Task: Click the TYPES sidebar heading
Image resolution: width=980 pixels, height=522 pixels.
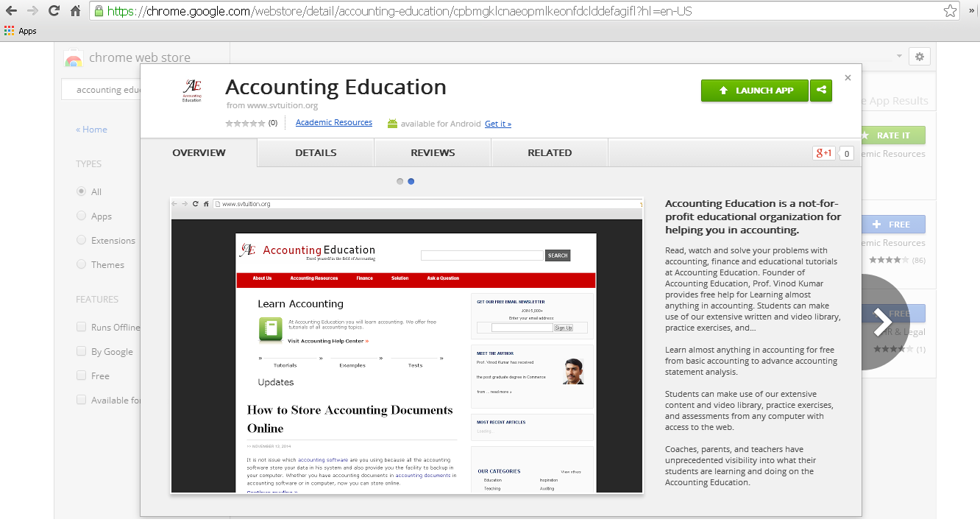Action: [x=88, y=164]
